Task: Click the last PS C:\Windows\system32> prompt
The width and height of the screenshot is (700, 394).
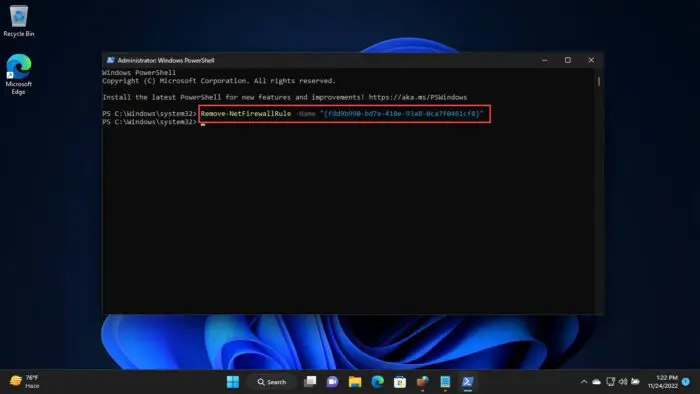Action: click(x=150, y=122)
